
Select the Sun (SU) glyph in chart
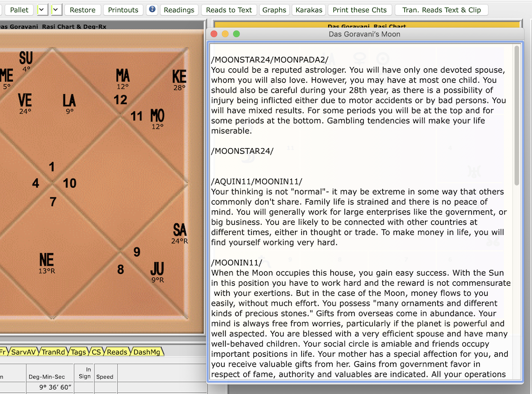coord(26,59)
